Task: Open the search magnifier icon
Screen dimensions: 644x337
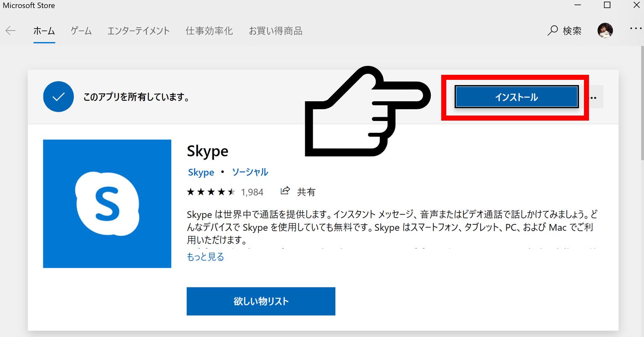Action: click(552, 31)
